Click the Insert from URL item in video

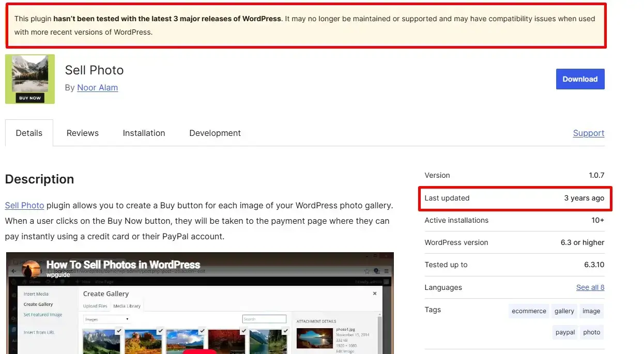[39, 332]
